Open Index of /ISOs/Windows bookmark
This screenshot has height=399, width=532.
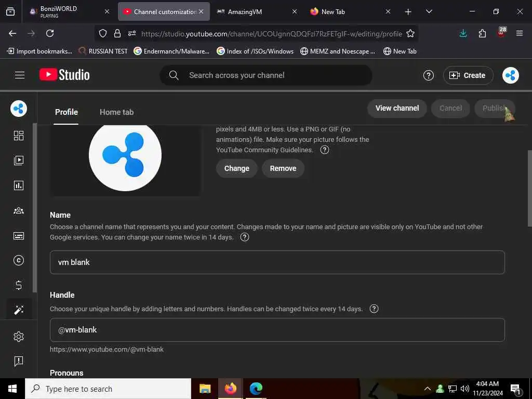[x=255, y=51]
